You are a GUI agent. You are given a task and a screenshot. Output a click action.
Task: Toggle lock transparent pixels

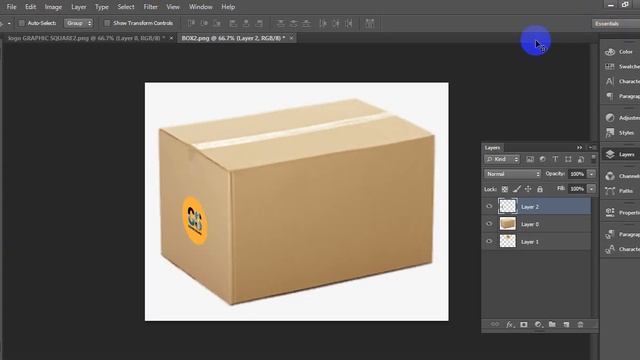505,189
